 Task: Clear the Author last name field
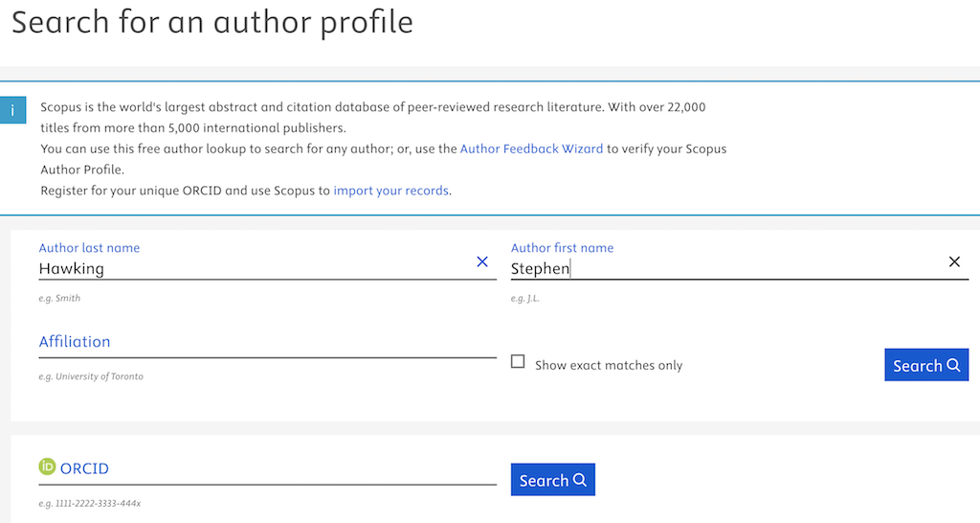coord(482,261)
